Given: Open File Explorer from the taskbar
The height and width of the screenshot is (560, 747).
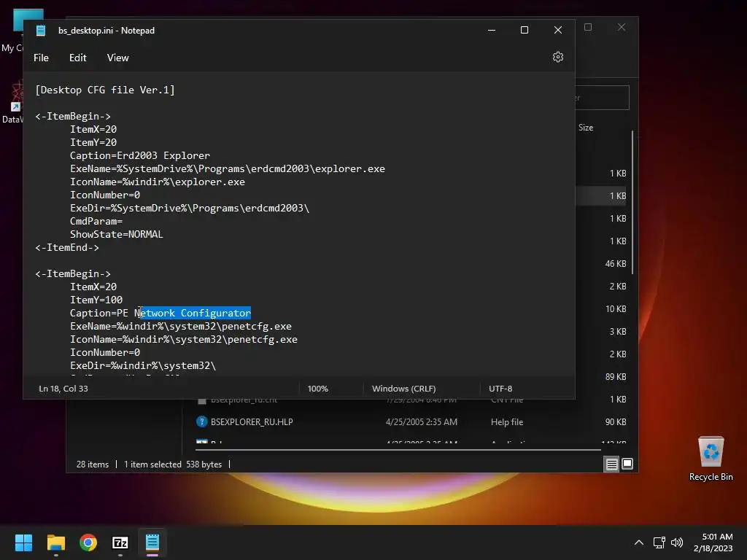Looking at the screenshot, I should [x=55, y=542].
